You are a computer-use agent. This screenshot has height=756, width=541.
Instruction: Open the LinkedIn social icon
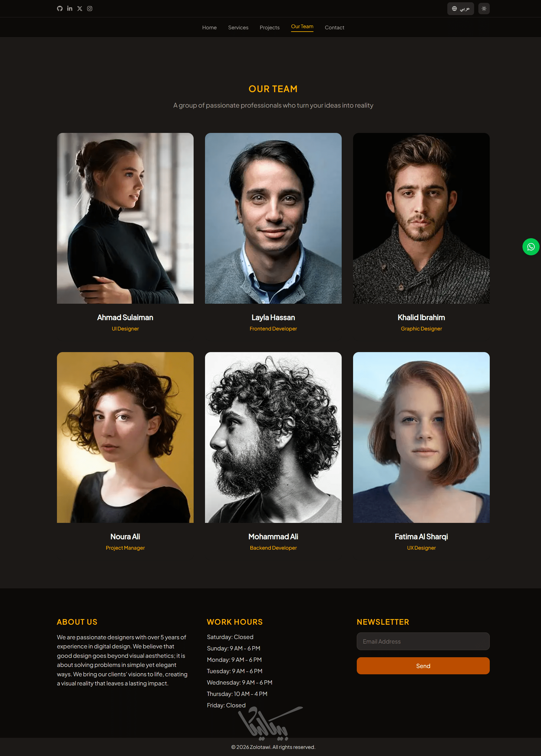70,8
